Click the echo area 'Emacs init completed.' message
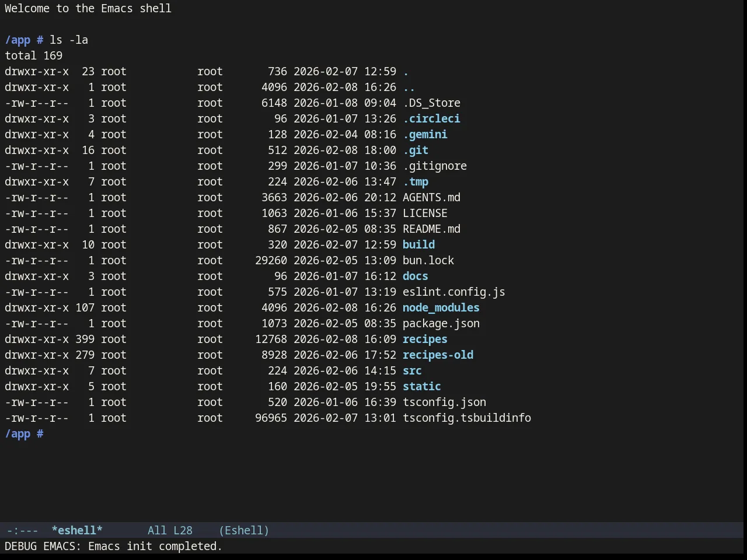 tap(155, 546)
